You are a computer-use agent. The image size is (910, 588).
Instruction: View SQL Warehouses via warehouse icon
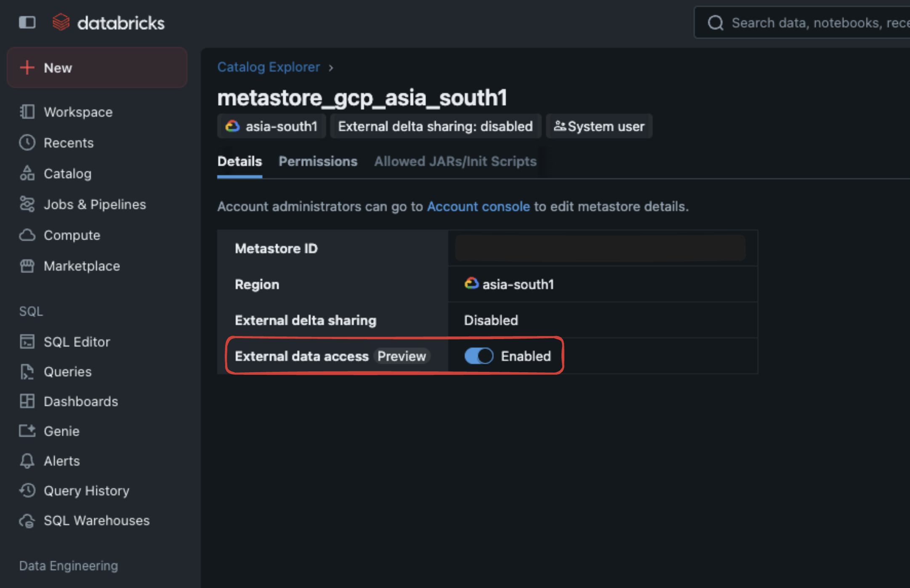tap(27, 520)
